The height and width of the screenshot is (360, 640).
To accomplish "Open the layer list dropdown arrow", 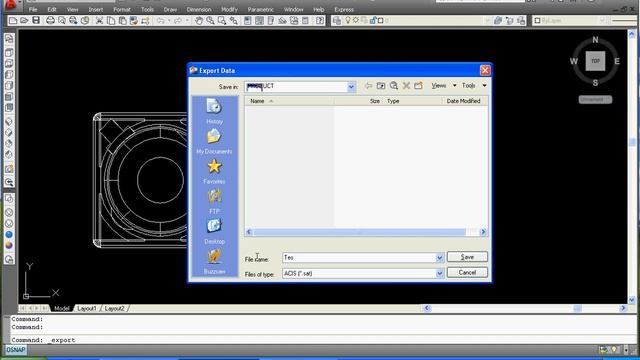I will point(487,20).
